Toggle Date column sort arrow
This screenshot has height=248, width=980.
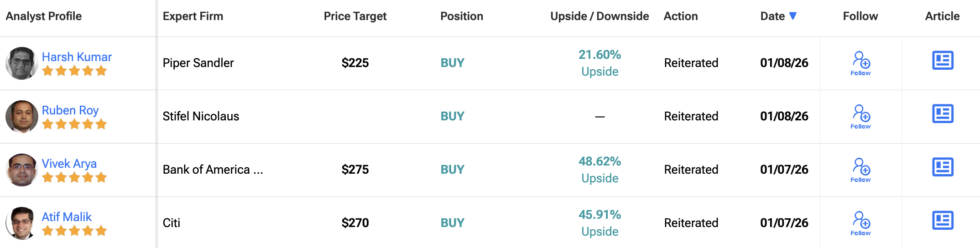(x=793, y=16)
